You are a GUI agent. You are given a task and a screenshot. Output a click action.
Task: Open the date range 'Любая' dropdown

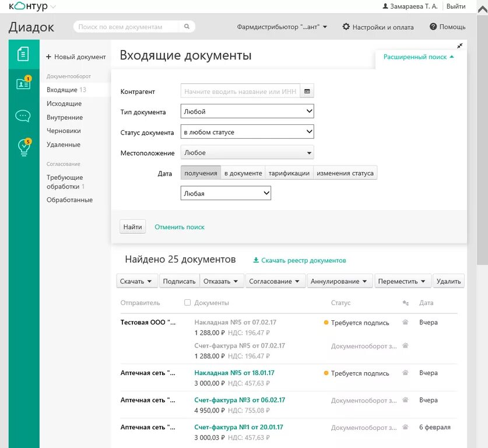226,193
